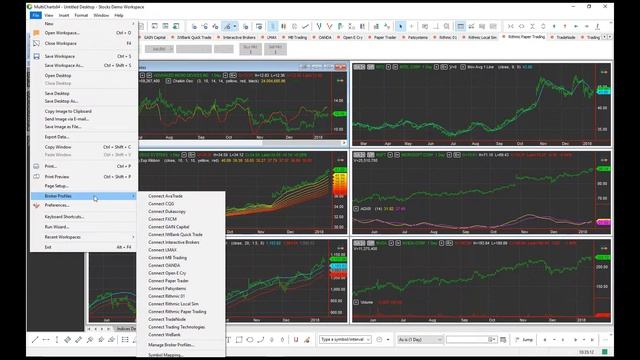Screen dimensions: 640x360
Task: Open the Format menu
Action: (x=81, y=15)
